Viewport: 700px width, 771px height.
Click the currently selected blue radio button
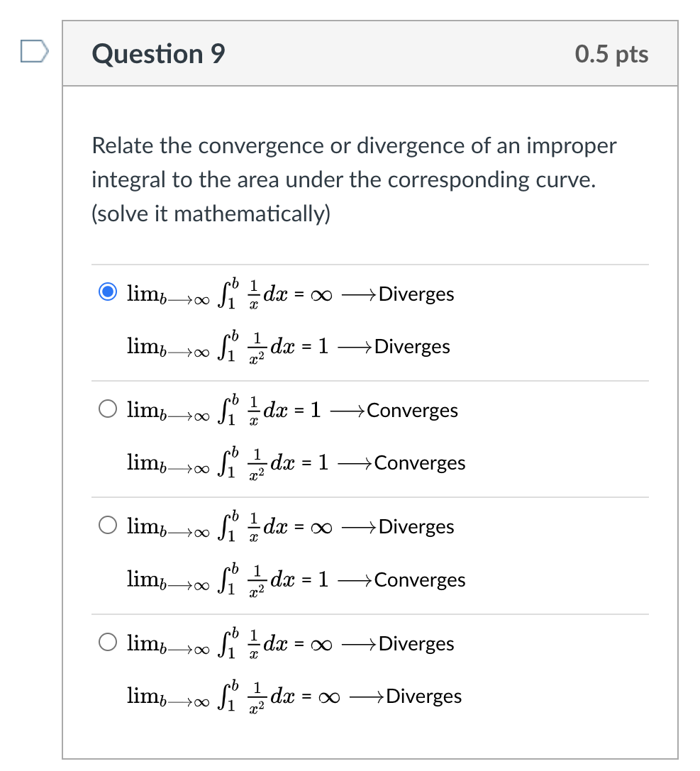(x=108, y=291)
